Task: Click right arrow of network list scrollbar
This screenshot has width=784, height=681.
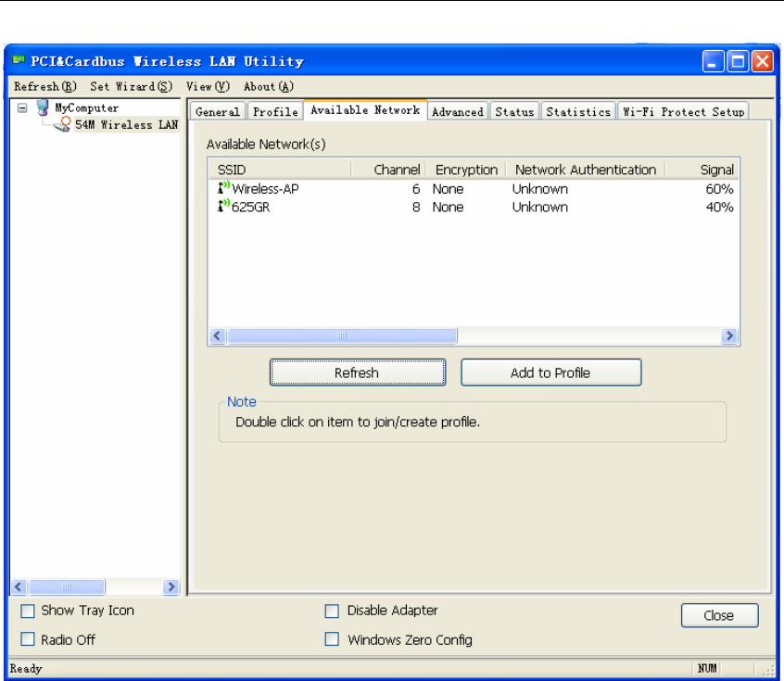Action: click(730, 336)
